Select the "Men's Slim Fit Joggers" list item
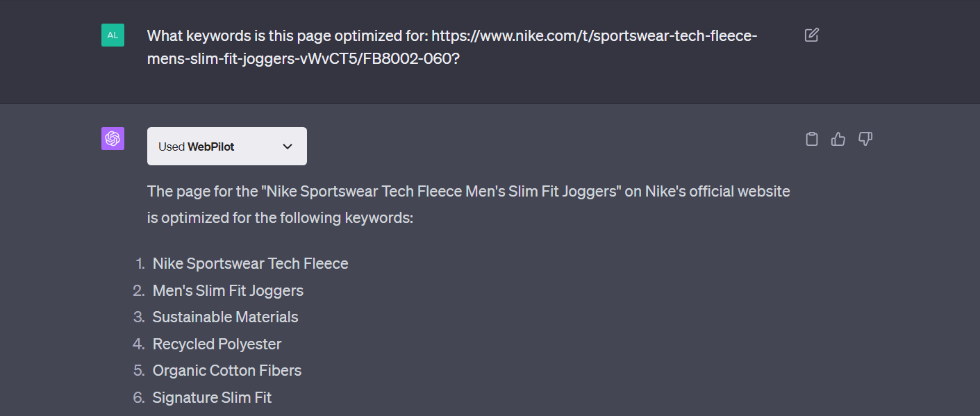 [228, 290]
